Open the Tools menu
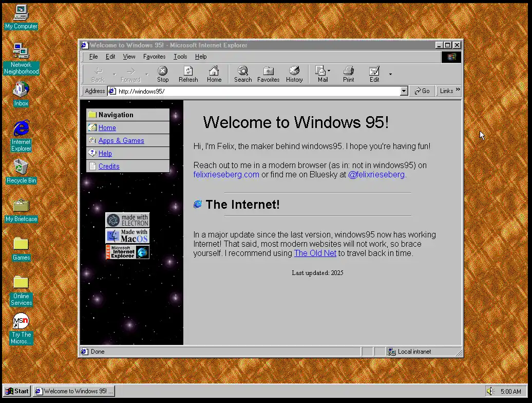 pos(180,57)
